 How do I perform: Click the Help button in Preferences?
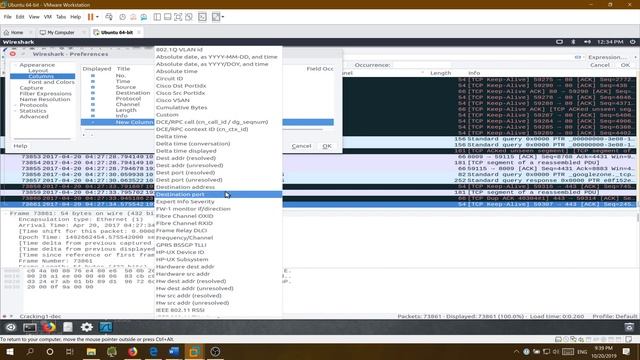point(20,146)
